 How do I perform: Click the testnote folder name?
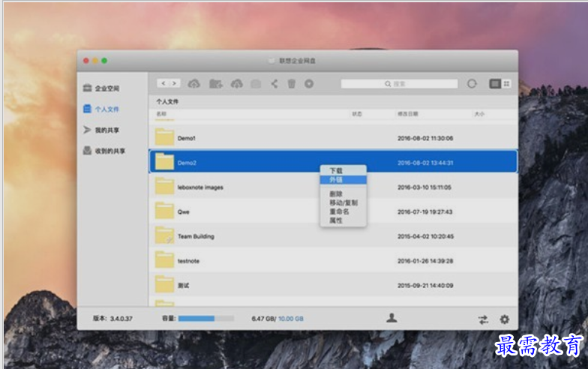click(188, 261)
